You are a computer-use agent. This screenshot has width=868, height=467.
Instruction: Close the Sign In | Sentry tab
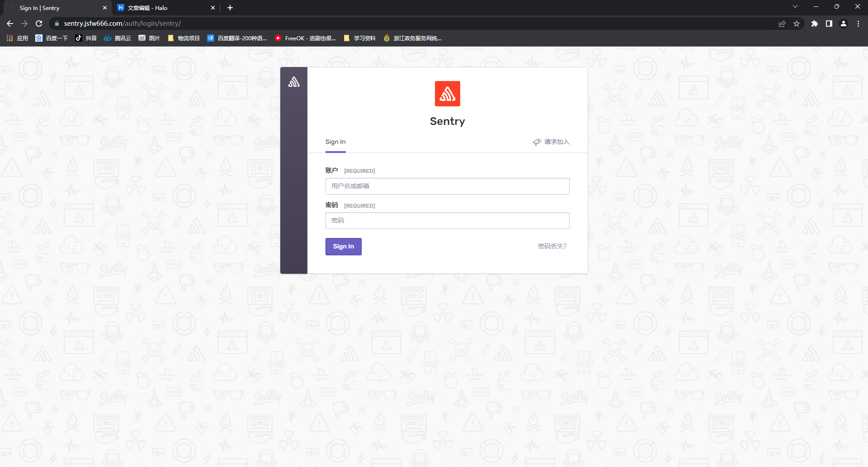click(x=104, y=8)
